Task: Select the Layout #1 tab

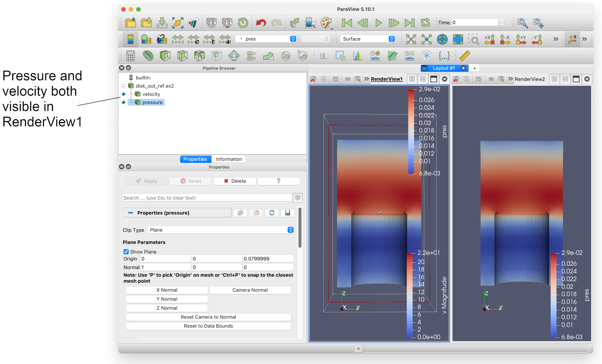Action: (x=444, y=68)
